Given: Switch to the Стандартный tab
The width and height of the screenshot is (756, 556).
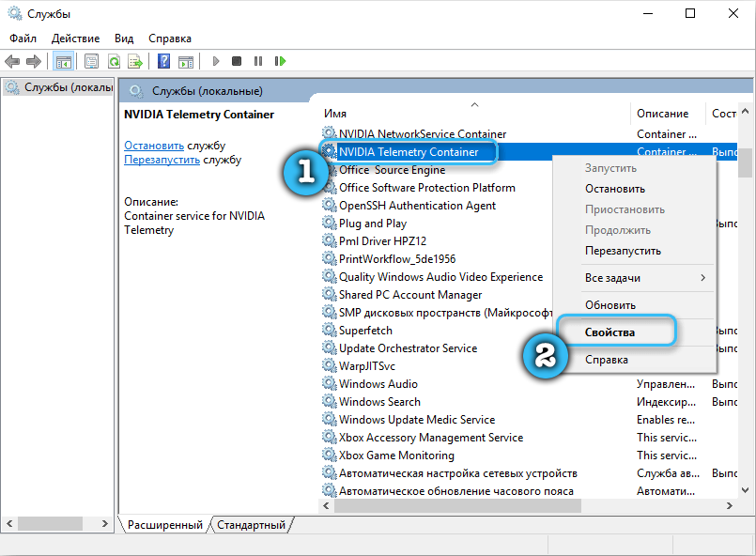Looking at the screenshot, I should (x=252, y=525).
